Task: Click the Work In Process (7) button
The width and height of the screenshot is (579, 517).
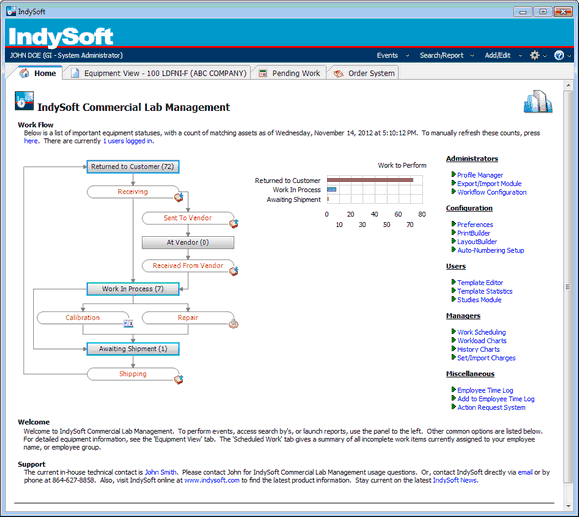Action: tap(133, 289)
